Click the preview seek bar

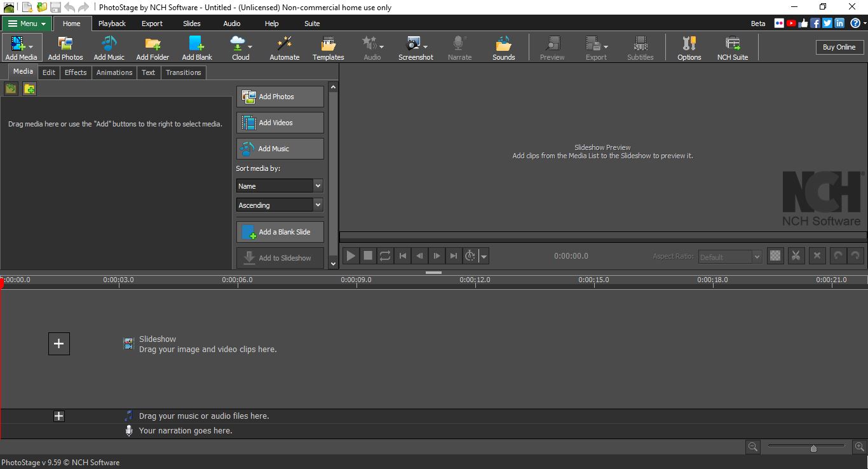pyautogui.click(x=603, y=236)
